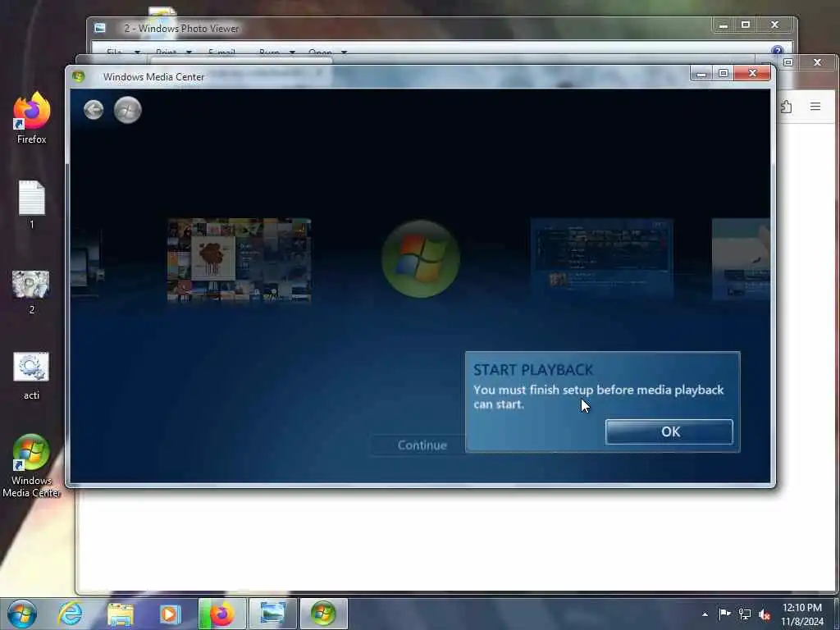Select the text file named 1
Viewport: 840px width, 630px height.
click(x=32, y=204)
